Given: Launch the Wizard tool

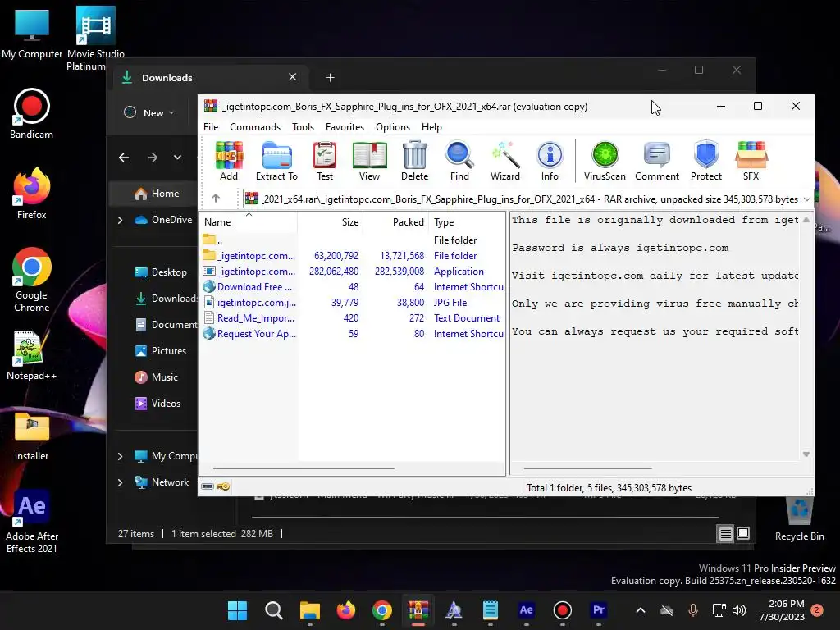Looking at the screenshot, I should (x=504, y=161).
